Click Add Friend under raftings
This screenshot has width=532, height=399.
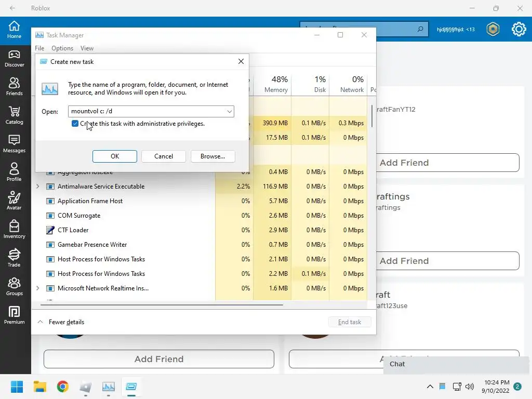click(447, 261)
